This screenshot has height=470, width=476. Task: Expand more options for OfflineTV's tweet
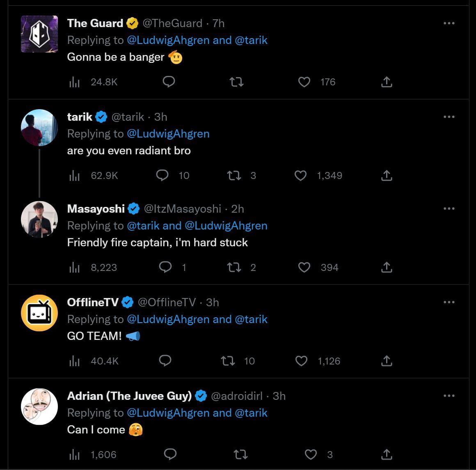click(449, 303)
